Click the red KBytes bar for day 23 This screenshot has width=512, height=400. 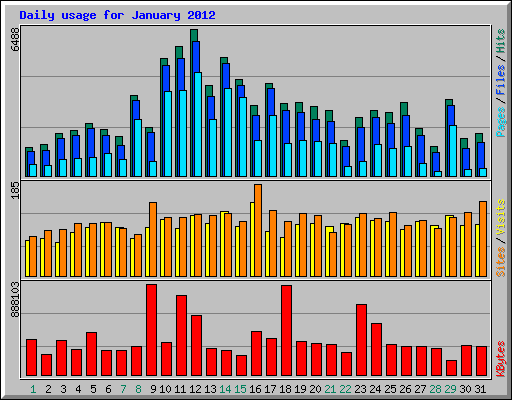pos(362,340)
